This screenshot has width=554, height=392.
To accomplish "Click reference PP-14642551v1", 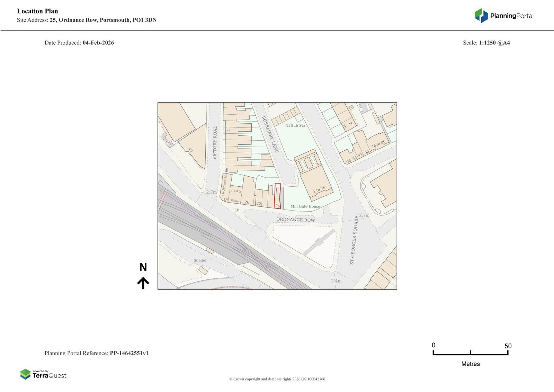I will [x=129, y=353].
